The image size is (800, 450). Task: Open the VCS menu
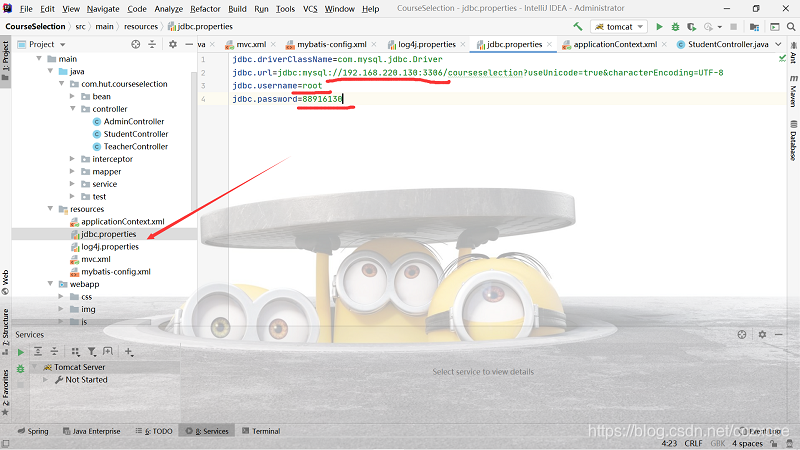tap(310, 9)
